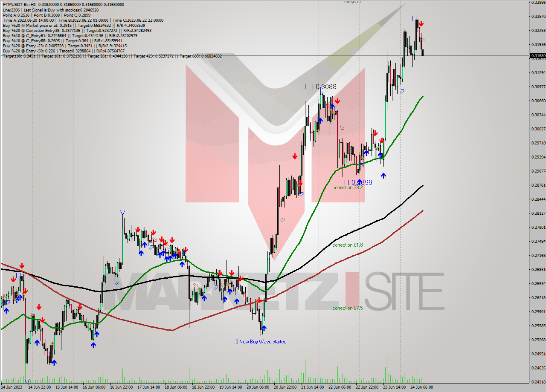Click the blue V marker above the 16 Jun 22:00 peak

[122, 212]
